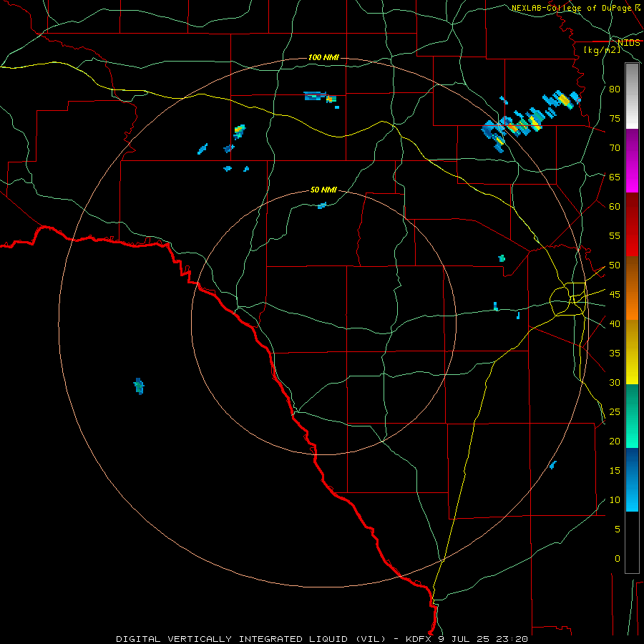Viewport: 644px width, 644px height.
Task: Click the [kg/m2] units label
Action: point(602,50)
